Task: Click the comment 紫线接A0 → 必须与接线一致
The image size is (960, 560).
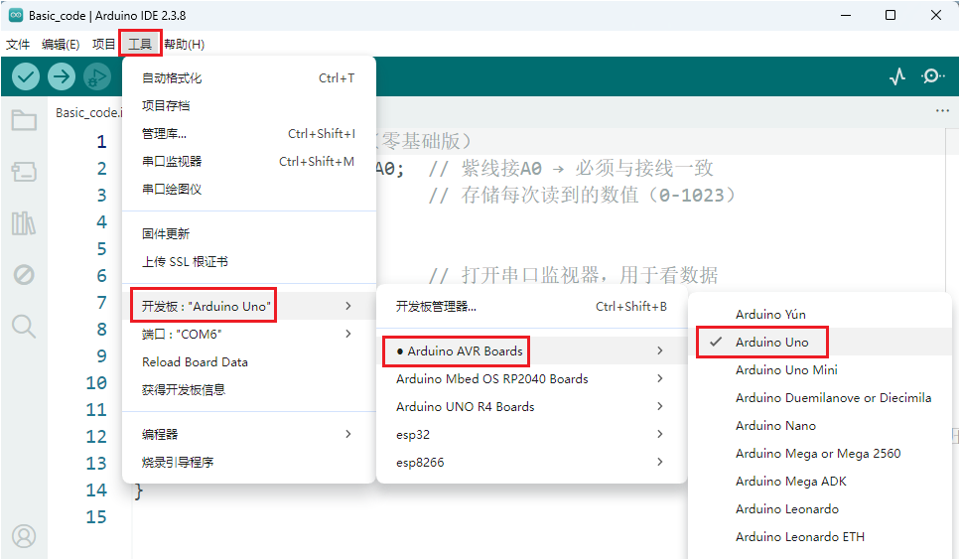Action: 571,169
